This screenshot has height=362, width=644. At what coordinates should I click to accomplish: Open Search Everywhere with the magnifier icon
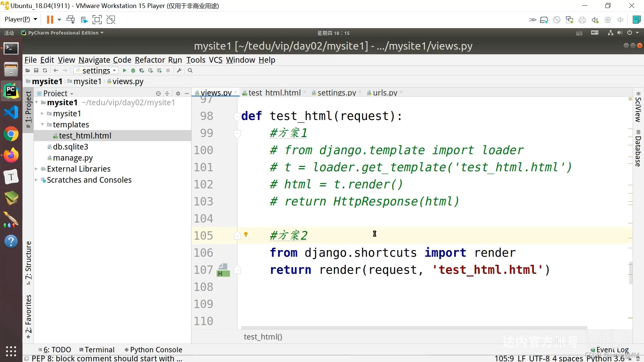click(190, 71)
